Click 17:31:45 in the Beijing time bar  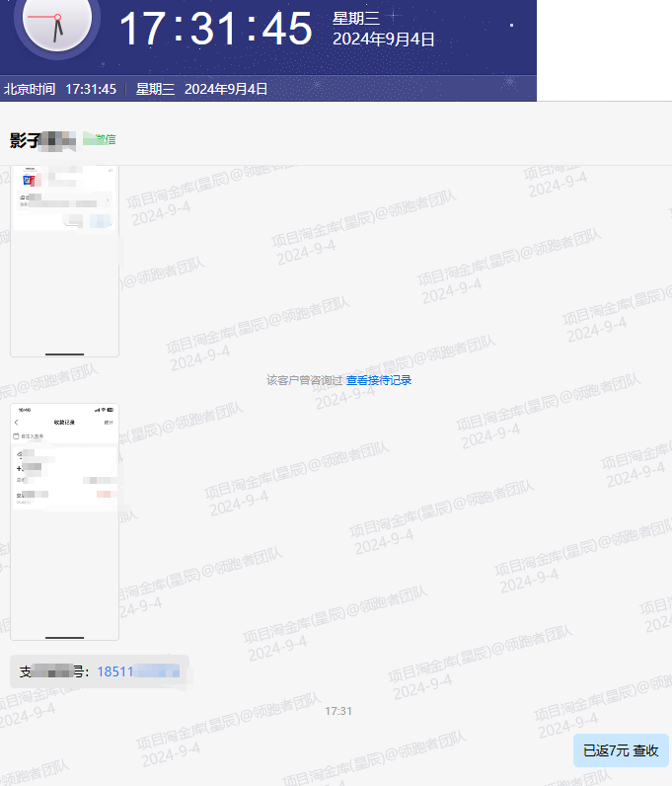coord(91,89)
